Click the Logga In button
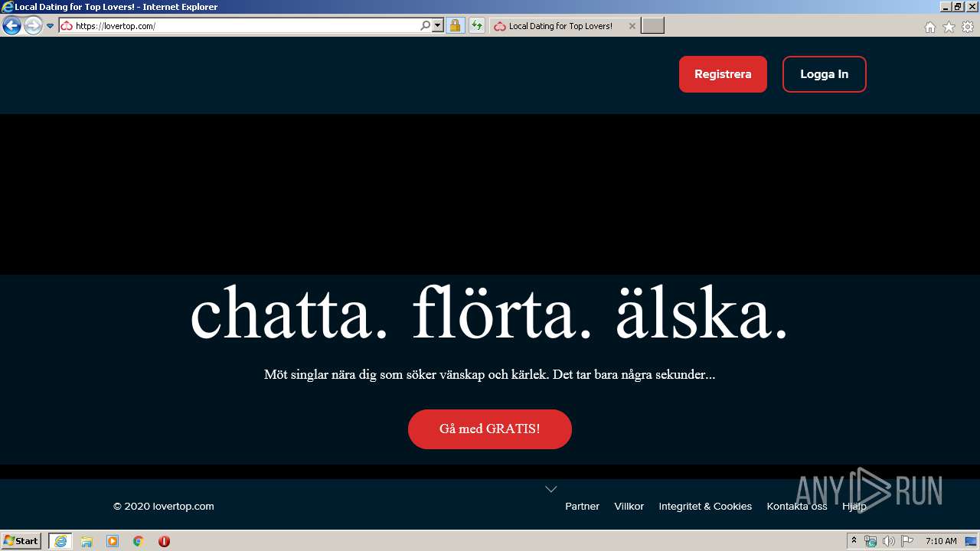 [x=825, y=74]
